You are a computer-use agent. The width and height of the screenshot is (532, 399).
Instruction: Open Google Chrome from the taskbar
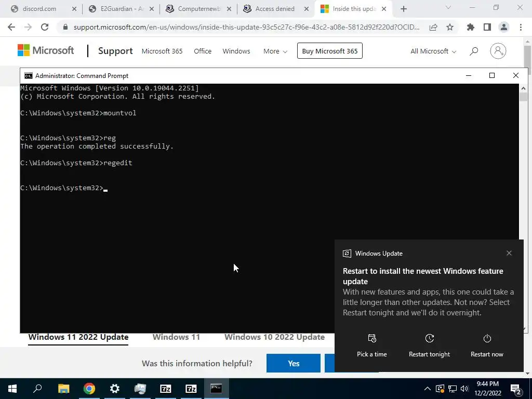pos(89,389)
